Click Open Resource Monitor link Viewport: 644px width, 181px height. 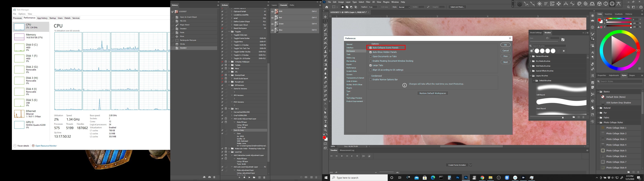(46, 146)
